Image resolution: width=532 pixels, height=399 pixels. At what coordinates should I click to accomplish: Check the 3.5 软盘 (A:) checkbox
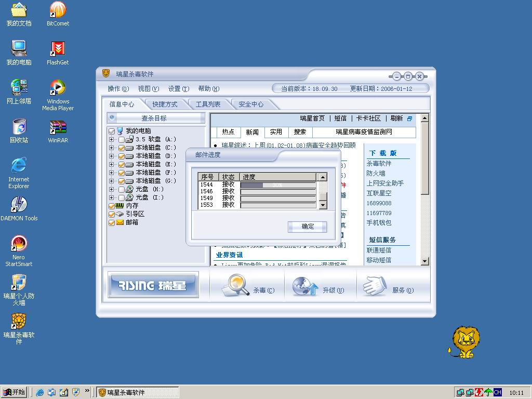(x=122, y=139)
